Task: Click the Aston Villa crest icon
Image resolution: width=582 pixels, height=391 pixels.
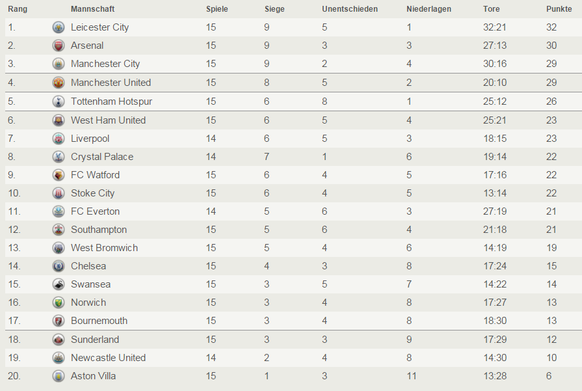Action: (x=58, y=376)
